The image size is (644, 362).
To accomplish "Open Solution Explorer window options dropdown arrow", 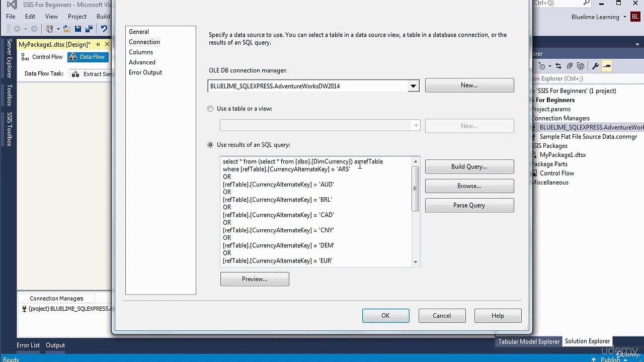I will point(636,45).
